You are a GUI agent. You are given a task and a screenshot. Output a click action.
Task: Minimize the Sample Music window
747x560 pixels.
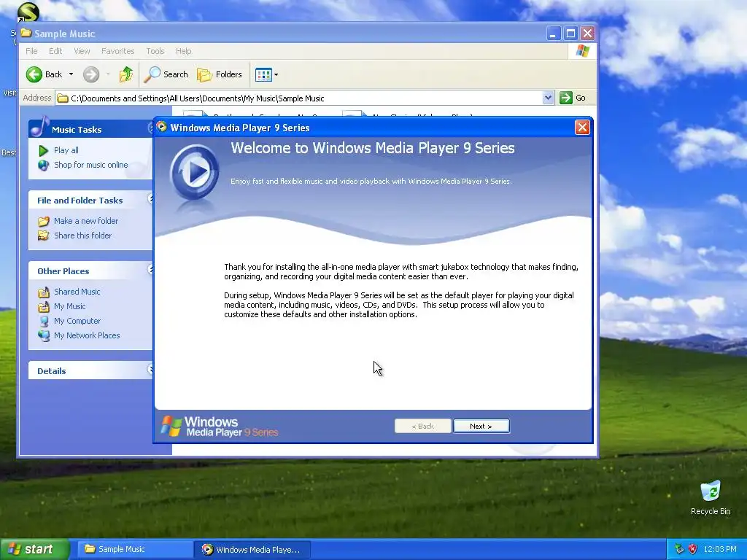coord(553,34)
